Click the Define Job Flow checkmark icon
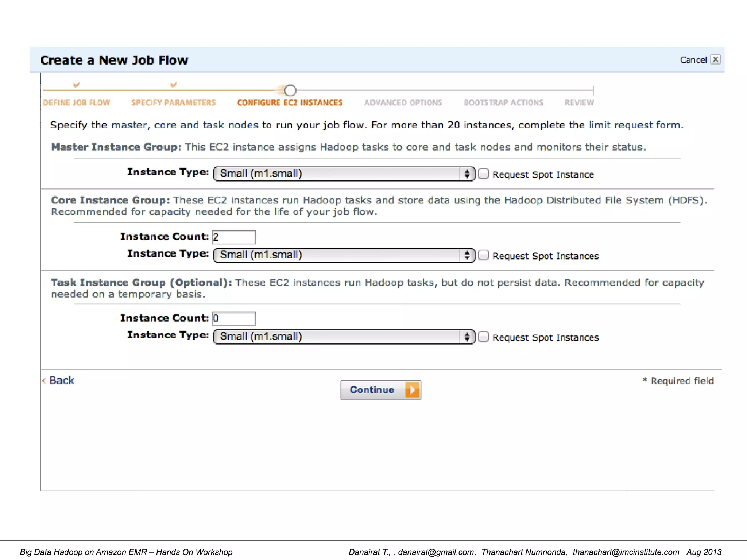 76,85
